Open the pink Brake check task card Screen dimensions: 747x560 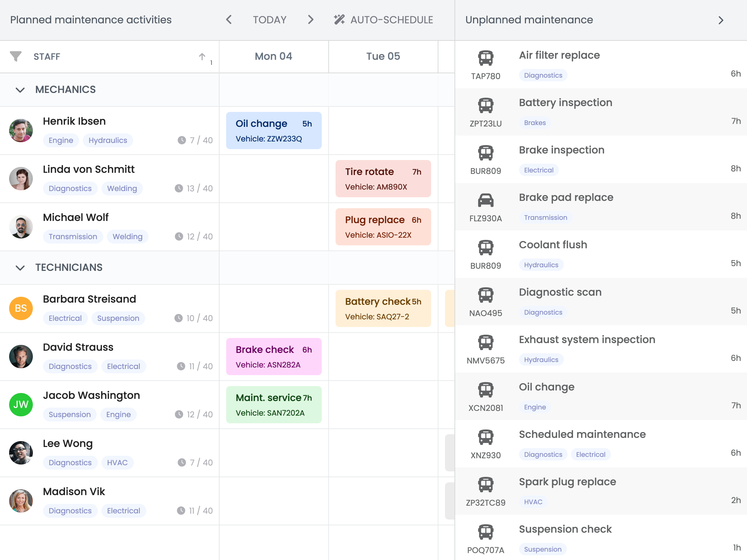pos(274,357)
